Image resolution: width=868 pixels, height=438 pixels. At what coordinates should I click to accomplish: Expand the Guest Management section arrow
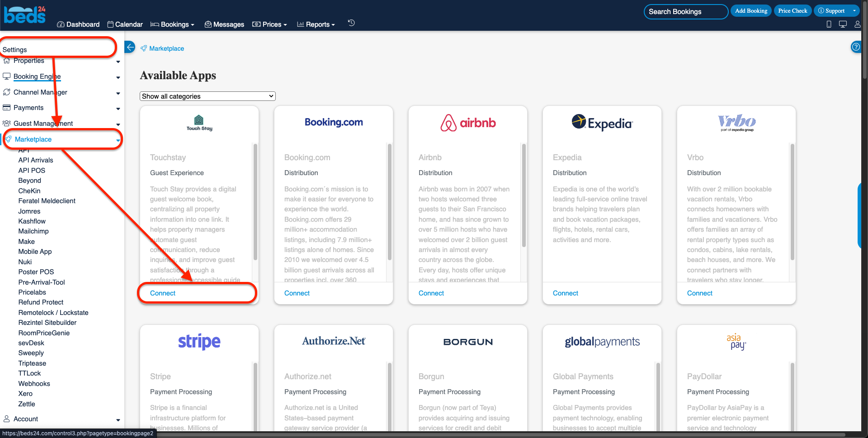(x=118, y=124)
